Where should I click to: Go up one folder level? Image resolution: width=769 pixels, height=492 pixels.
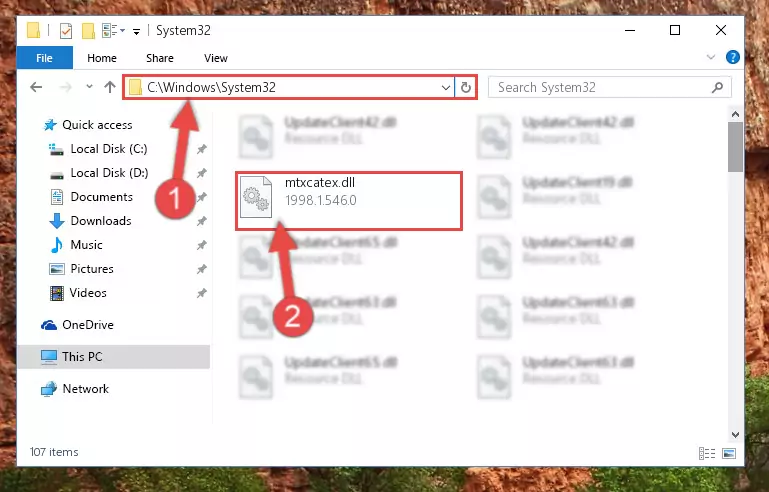point(110,87)
